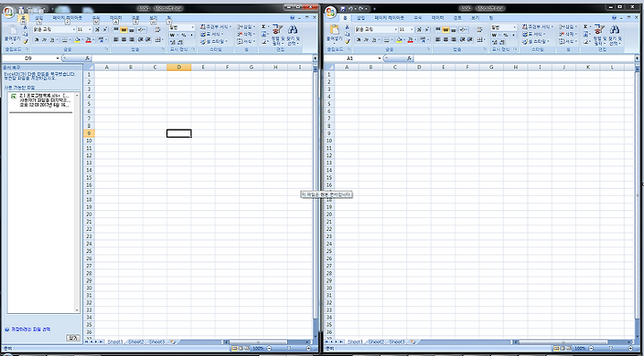
Task: Expand Name Box dropdown showing A1
Action: point(379,58)
